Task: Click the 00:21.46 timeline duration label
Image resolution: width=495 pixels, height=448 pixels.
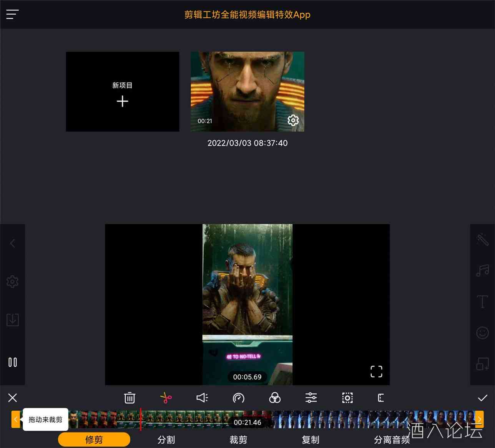Action: (247, 422)
